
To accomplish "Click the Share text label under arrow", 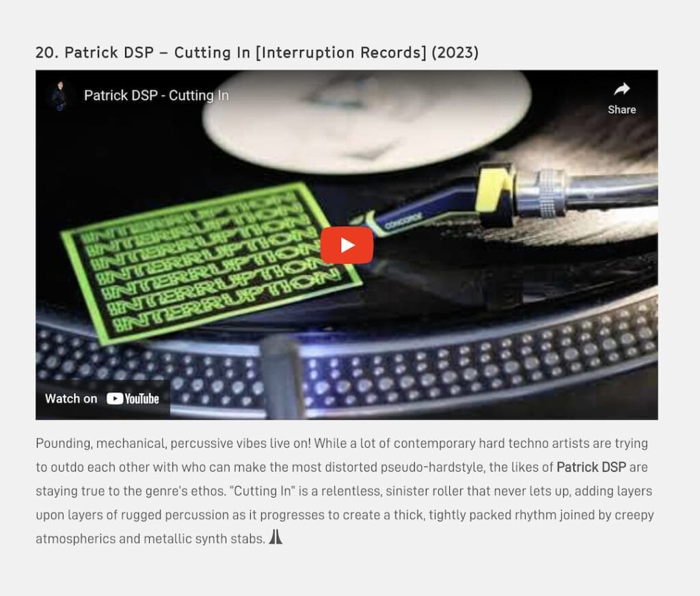I will pyautogui.click(x=621, y=109).
